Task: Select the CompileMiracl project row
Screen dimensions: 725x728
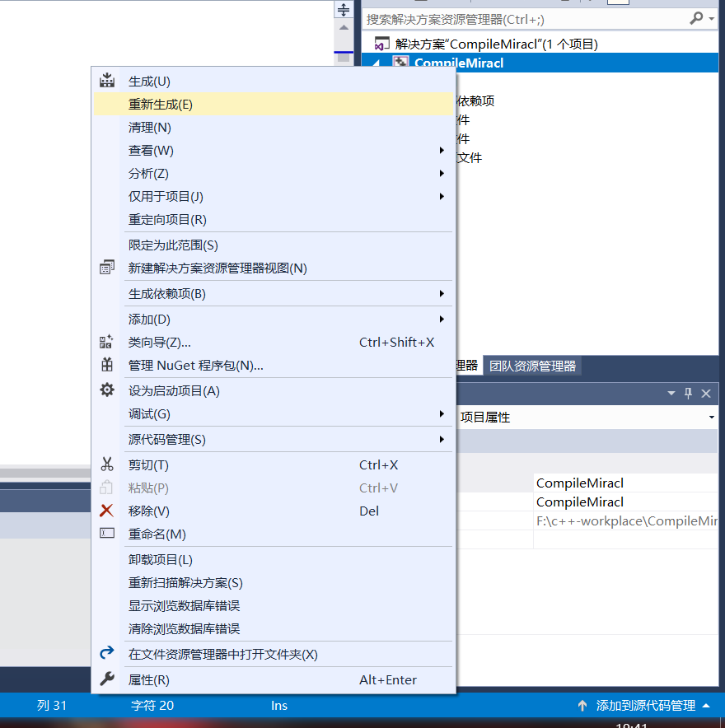Action: tap(540, 63)
